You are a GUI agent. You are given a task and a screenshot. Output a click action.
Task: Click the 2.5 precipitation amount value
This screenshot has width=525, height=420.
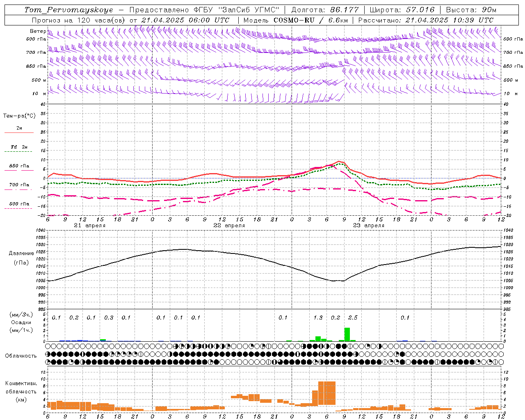pyautogui.click(x=353, y=317)
